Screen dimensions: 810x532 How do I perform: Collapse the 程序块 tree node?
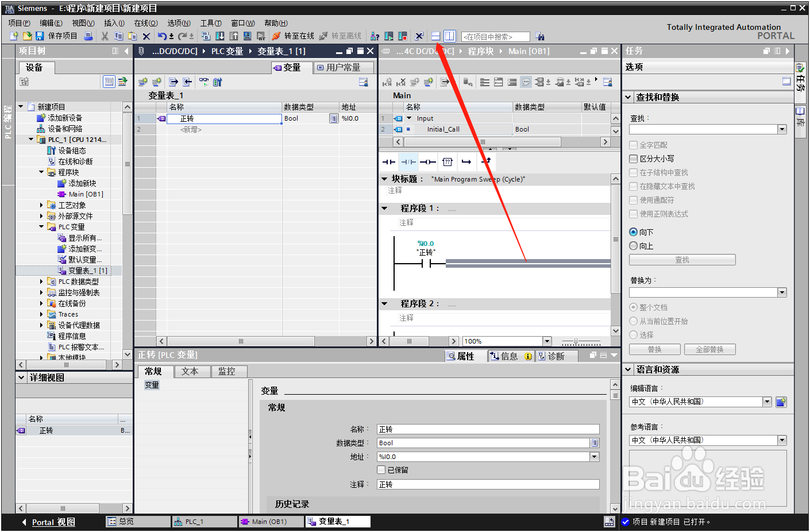41,172
